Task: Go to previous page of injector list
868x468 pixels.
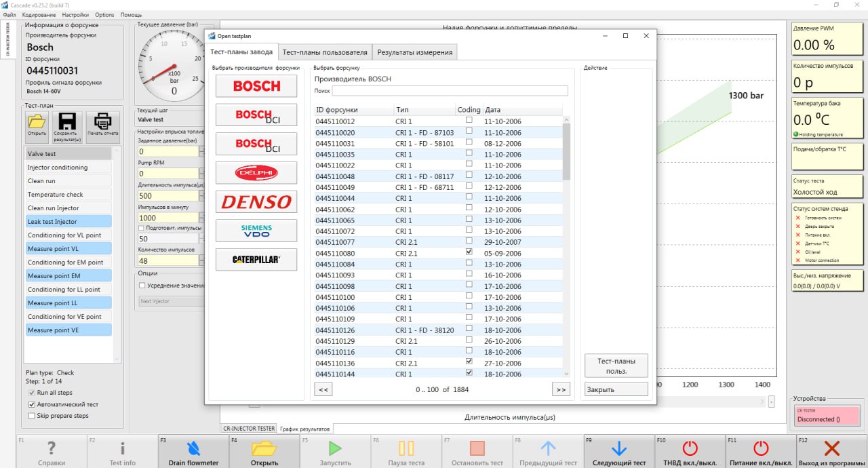Action: click(x=323, y=389)
